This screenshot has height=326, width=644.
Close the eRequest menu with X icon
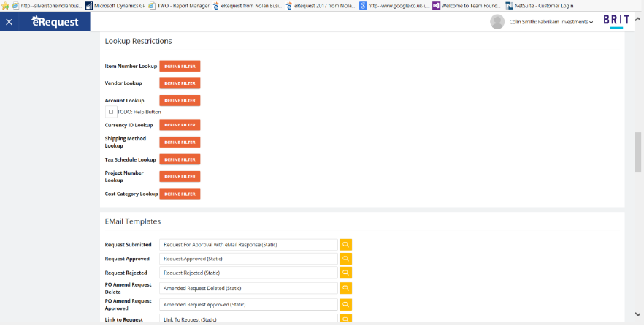pos(9,22)
